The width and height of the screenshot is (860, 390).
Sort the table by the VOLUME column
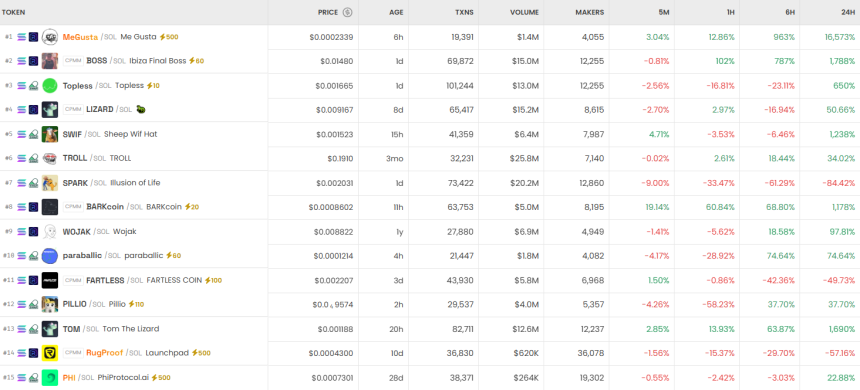(524, 12)
